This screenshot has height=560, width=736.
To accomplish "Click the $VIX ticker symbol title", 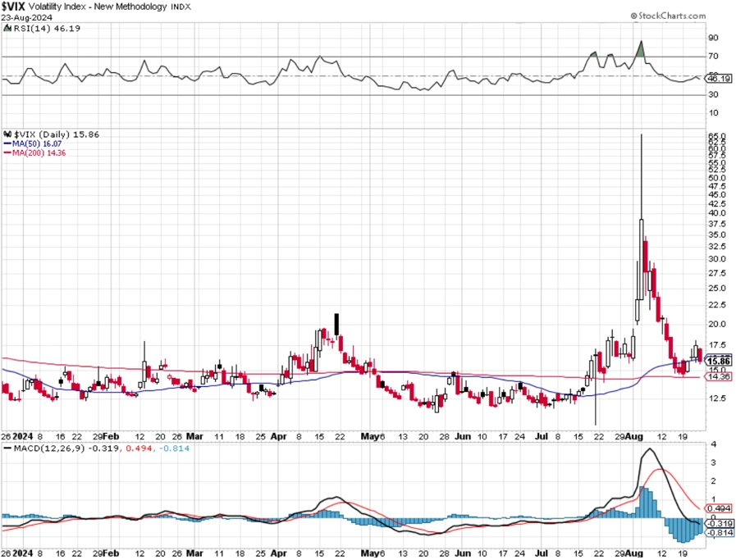I will 12,7.
